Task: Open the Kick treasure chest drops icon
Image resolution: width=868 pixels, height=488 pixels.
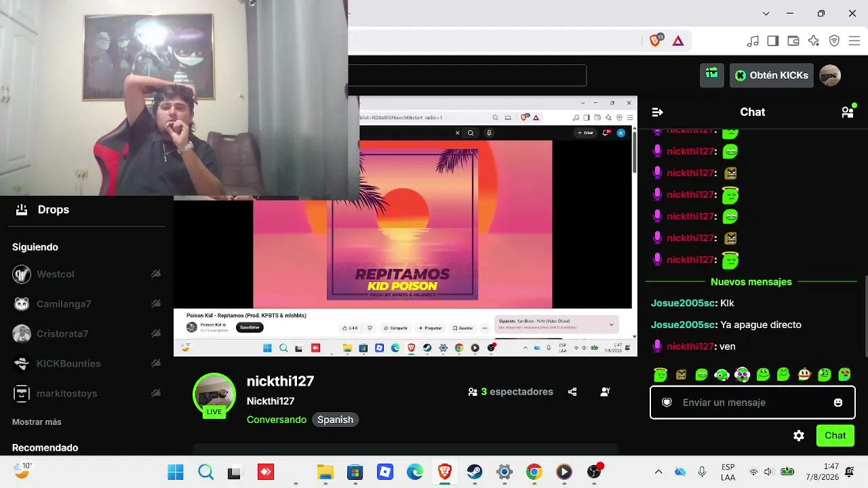Action: [x=711, y=75]
